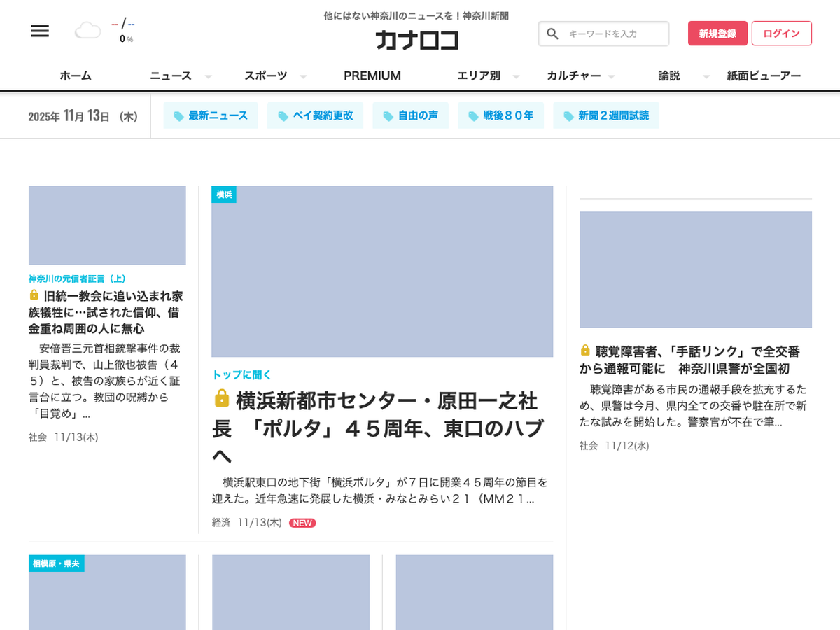Open the 紙面ビューアー menu item
Screen dimensions: 840x630
tap(764, 76)
